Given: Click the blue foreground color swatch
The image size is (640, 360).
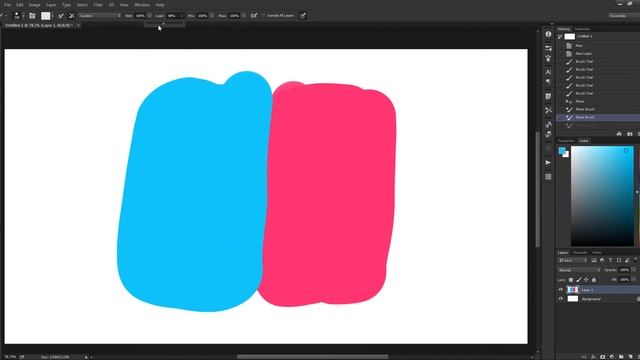Looking at the screenshot, I should point(562,151).
